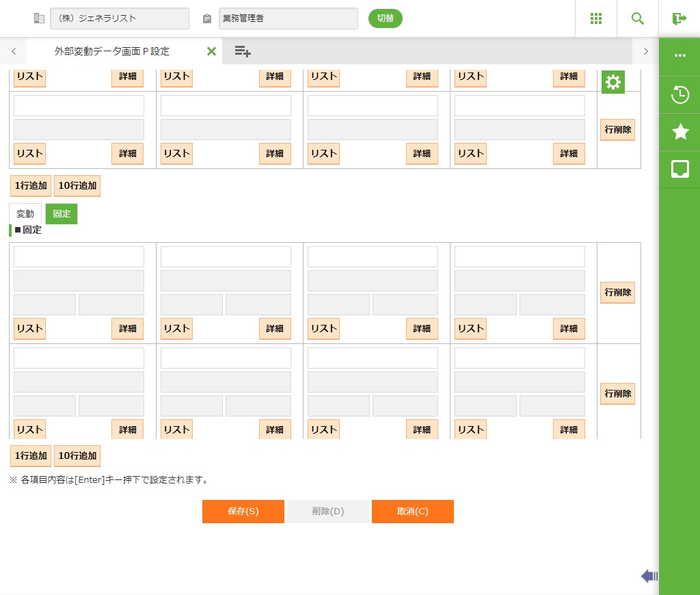Open the history clock icon in sidebar

pos(679,94)
